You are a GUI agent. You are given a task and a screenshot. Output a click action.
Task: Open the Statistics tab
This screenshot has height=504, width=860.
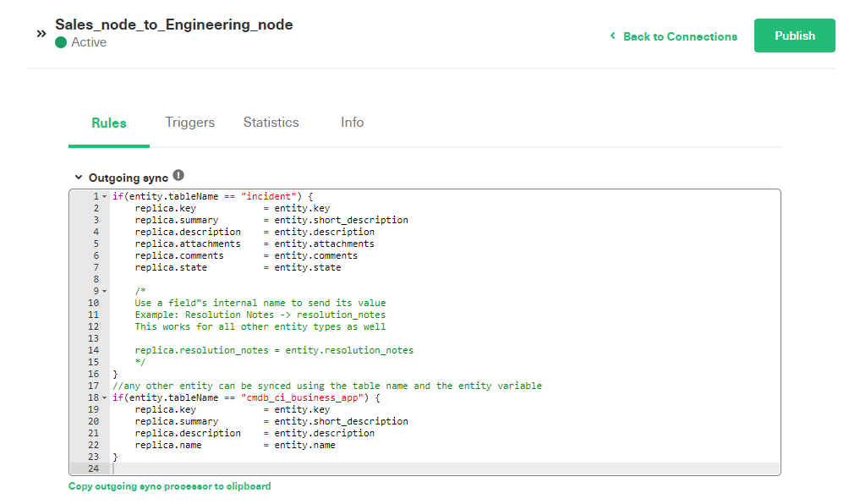pos(271,123)
